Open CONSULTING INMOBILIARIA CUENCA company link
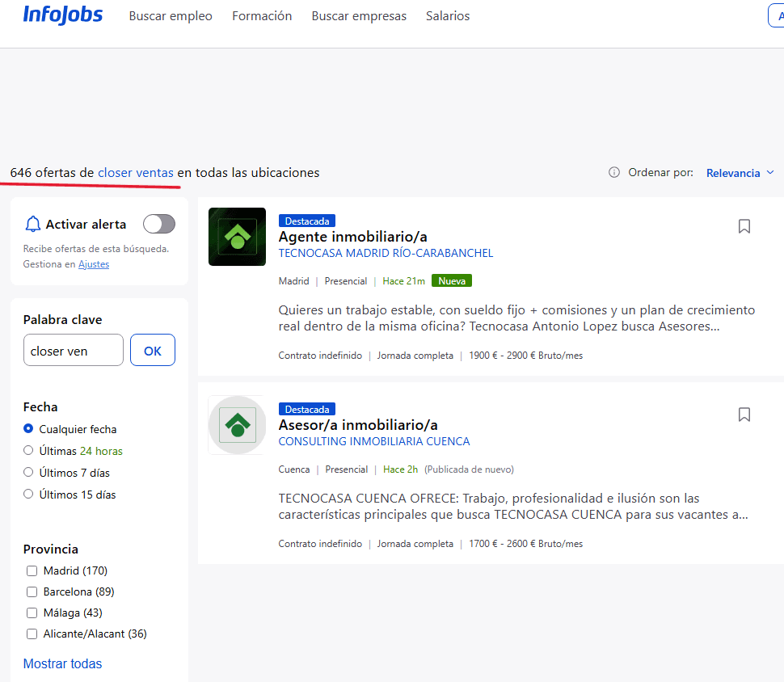 click(374, 441)
